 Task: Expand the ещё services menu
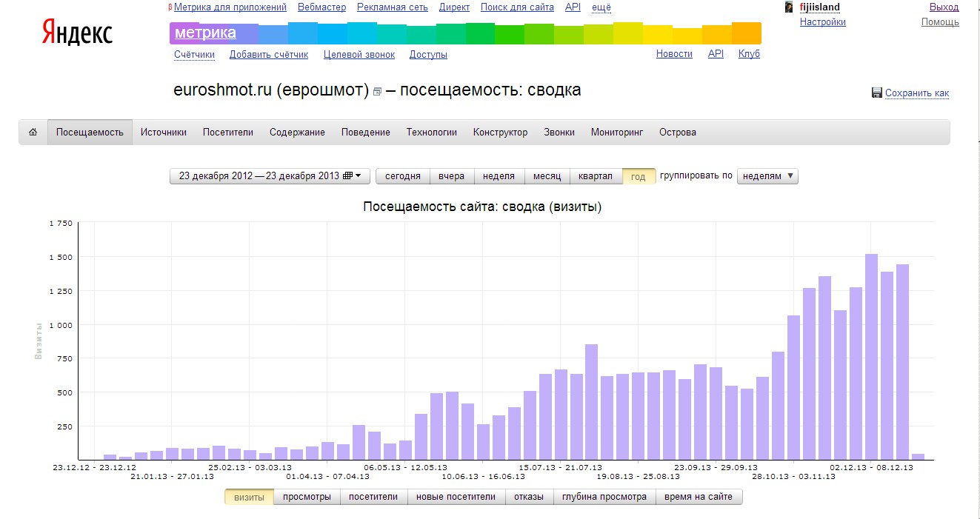[x=601, y=7]
